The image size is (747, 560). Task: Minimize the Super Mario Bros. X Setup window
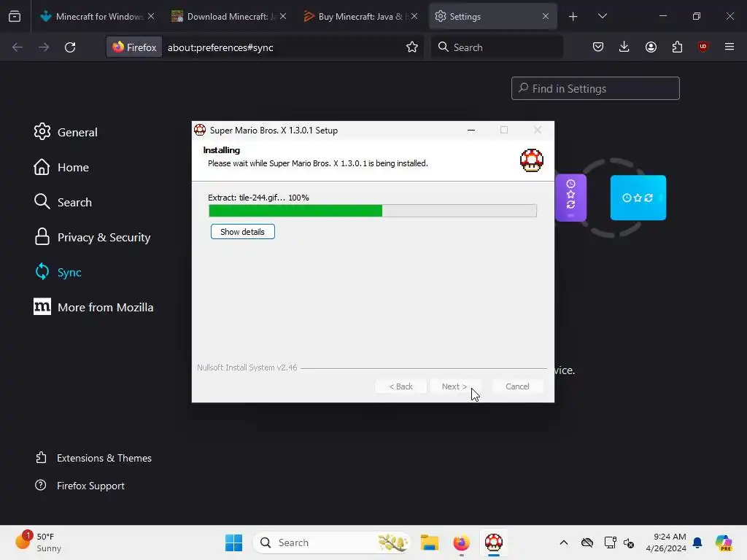click(471, 130)
